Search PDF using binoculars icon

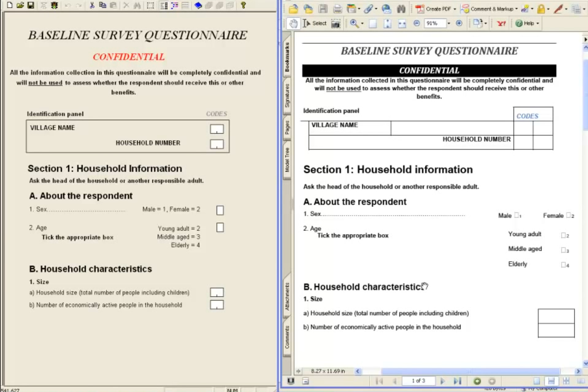(401, 9)
